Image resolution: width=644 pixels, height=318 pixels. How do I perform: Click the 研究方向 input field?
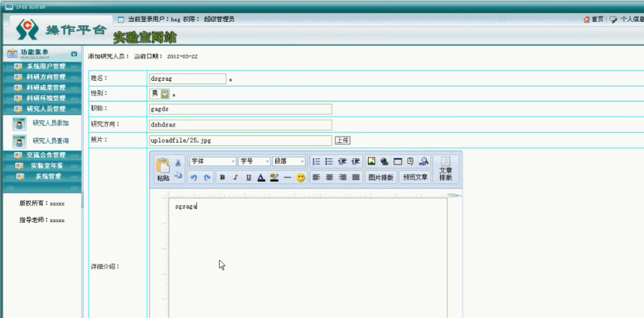(240, 125)
